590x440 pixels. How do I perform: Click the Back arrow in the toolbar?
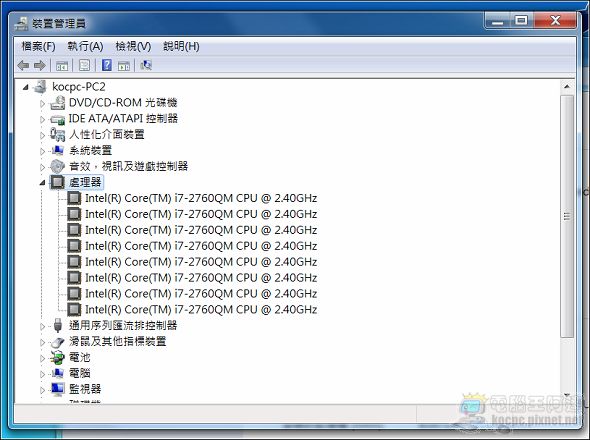[x=23, y=65]
